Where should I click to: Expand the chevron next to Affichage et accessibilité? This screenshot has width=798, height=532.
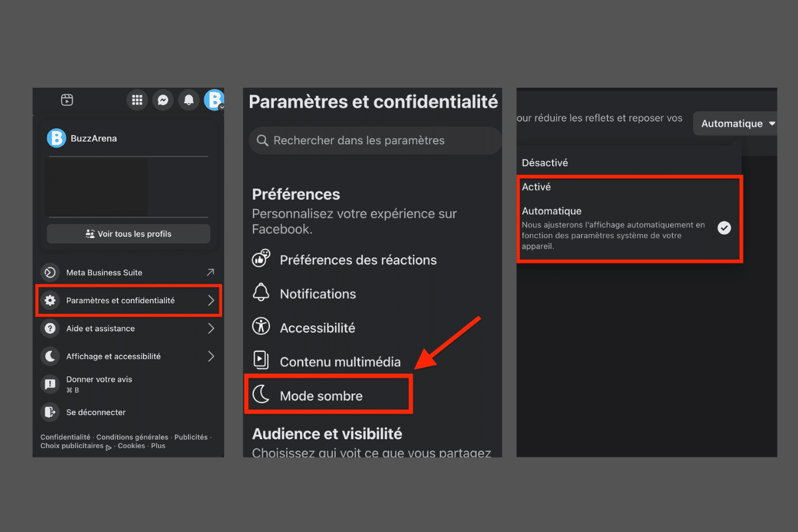click(x=211, y=356)
